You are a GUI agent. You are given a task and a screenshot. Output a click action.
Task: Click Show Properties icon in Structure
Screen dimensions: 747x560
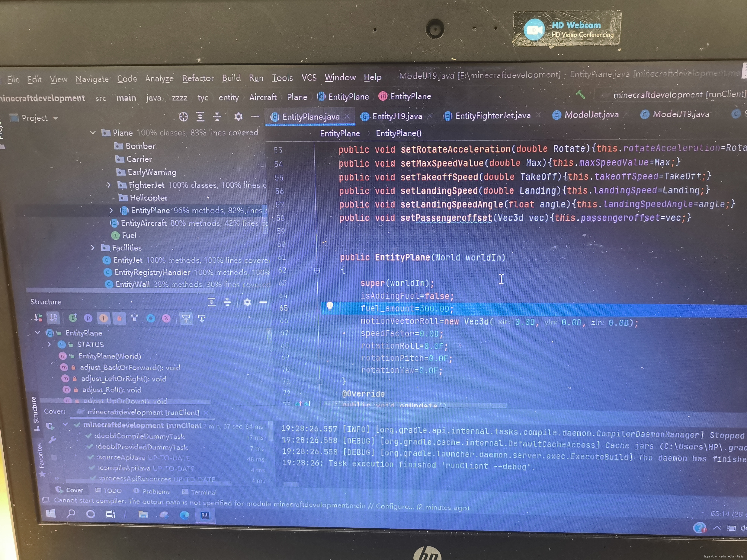pyautogui.click(x=88, y=318)
